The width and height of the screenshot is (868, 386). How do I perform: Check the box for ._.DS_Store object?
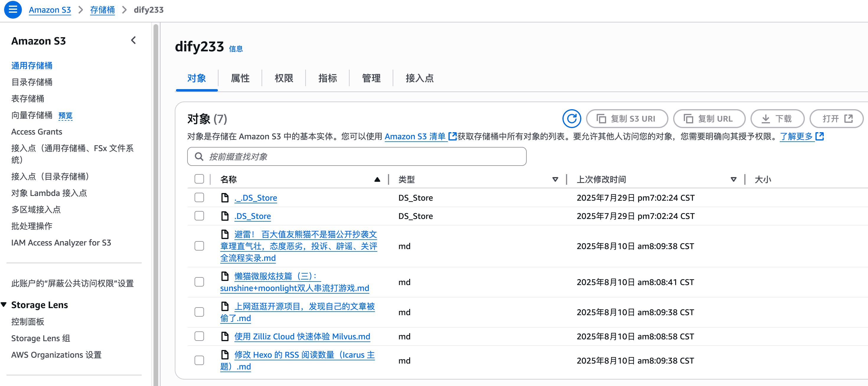click(199, 197)
